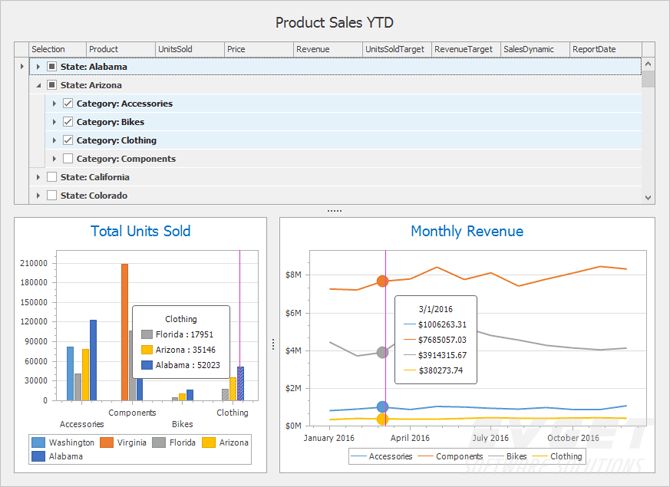
Task: Expand Category: Clothing group
Action: (x=54, y=140)
